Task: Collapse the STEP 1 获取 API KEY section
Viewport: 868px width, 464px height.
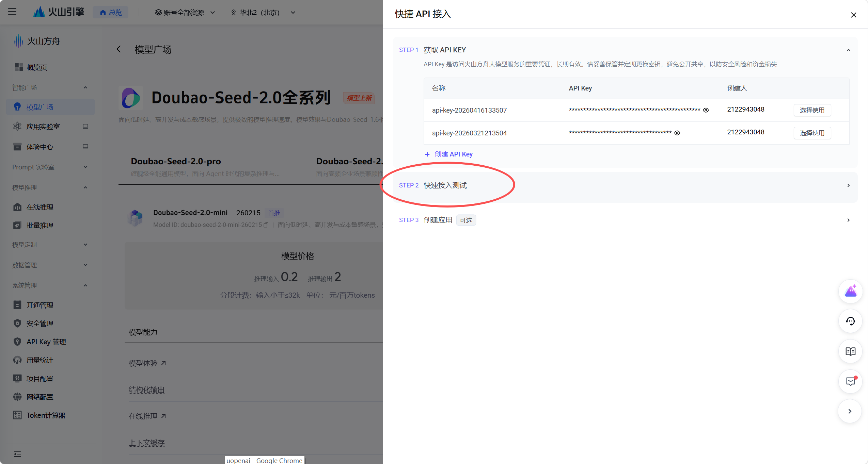Action: point(848,50)
